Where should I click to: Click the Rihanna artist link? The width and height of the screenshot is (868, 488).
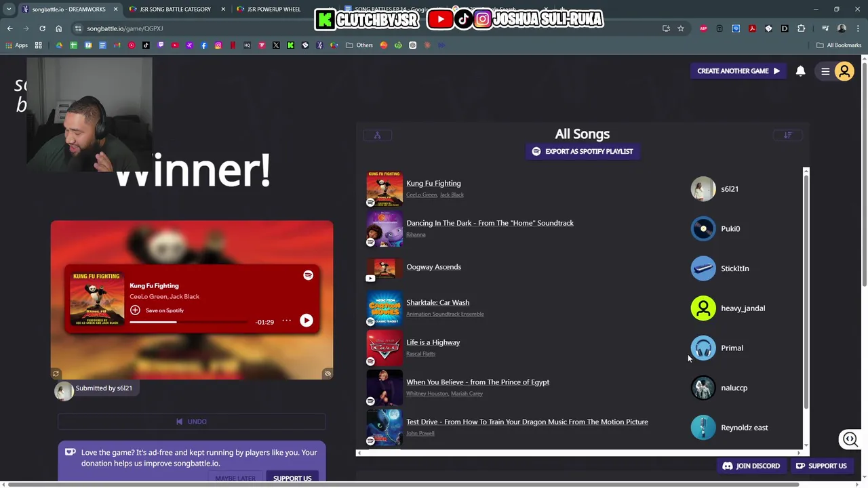pyautogui.click(x=416, y=235)
